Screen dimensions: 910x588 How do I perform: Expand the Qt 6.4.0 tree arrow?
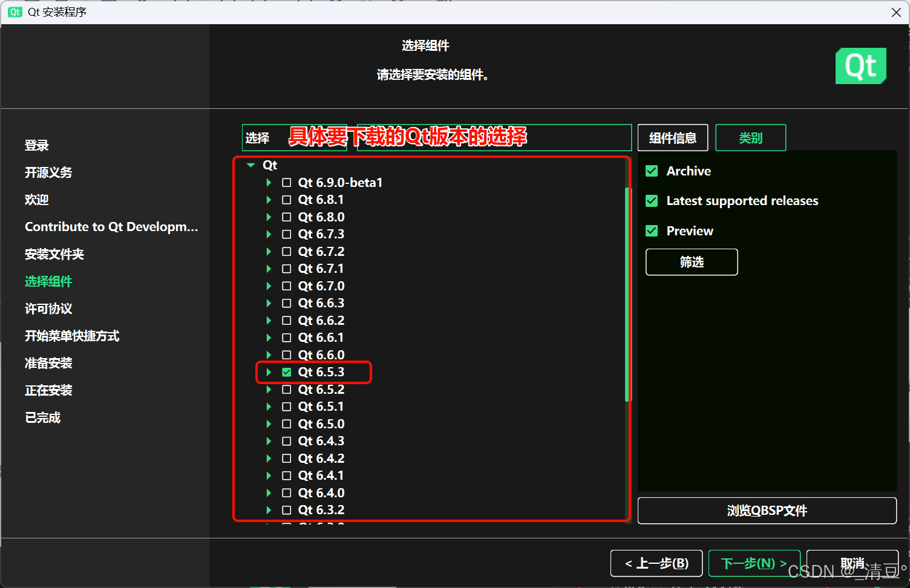(x=269, y=493)
